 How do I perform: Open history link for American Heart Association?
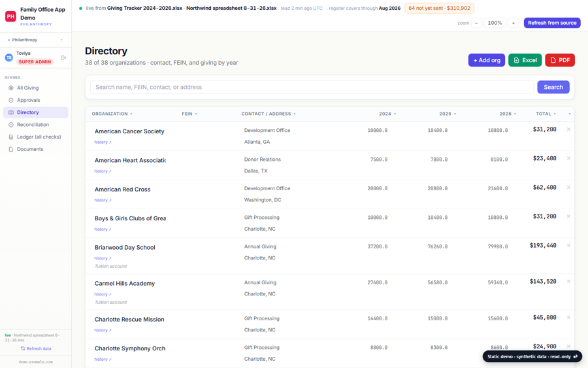(103, 171)
